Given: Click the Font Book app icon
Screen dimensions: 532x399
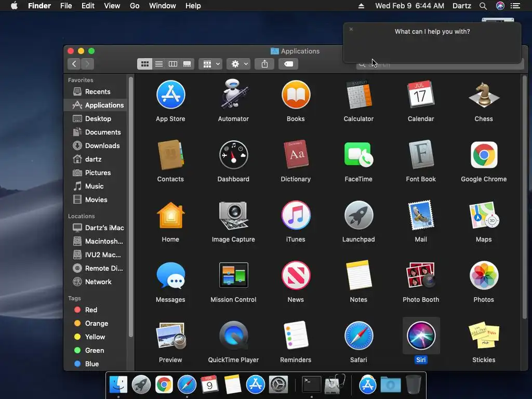Looking at the screenshot, I should 421,155.
